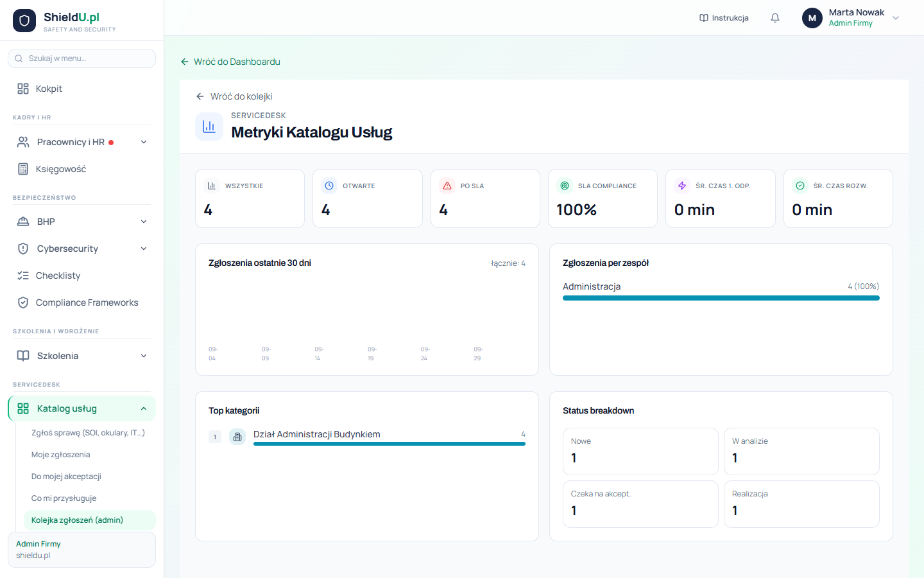
Task: Click the SLA Compliance target icon
Action: [x=565, y=186]
